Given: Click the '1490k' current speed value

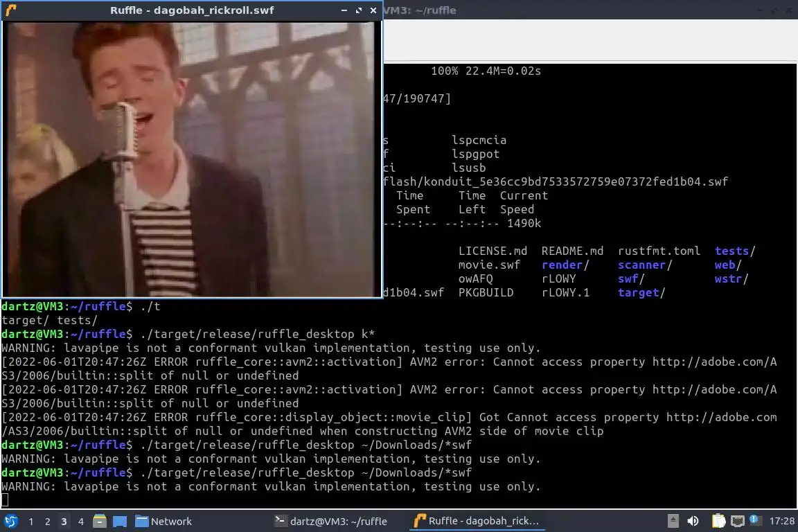Looking at the screenshot, I should tap(524, 224).
